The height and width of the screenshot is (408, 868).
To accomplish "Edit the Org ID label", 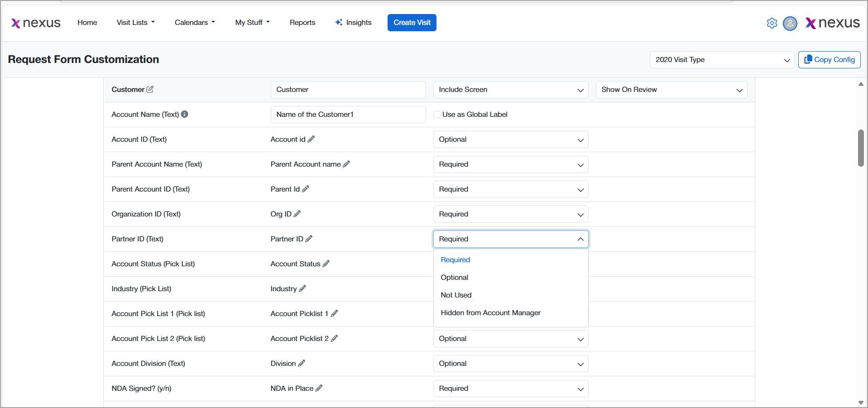I will pyautogui.click(x=297, y=214).
